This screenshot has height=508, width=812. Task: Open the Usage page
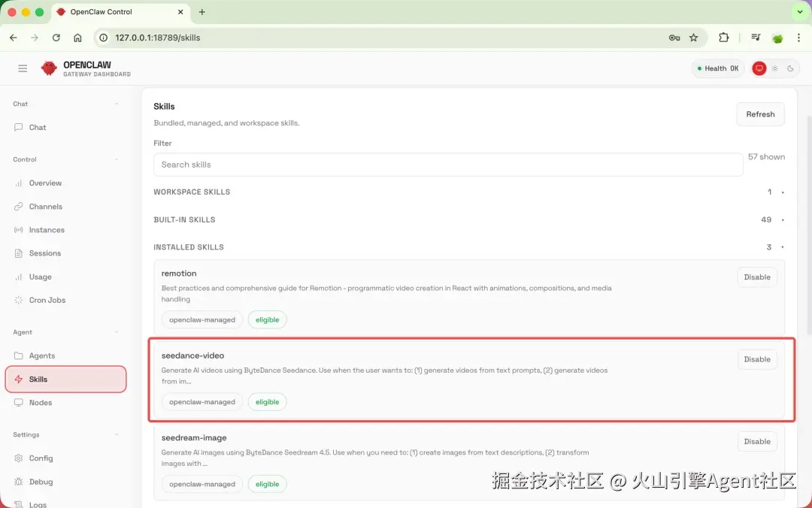point(65,277)
